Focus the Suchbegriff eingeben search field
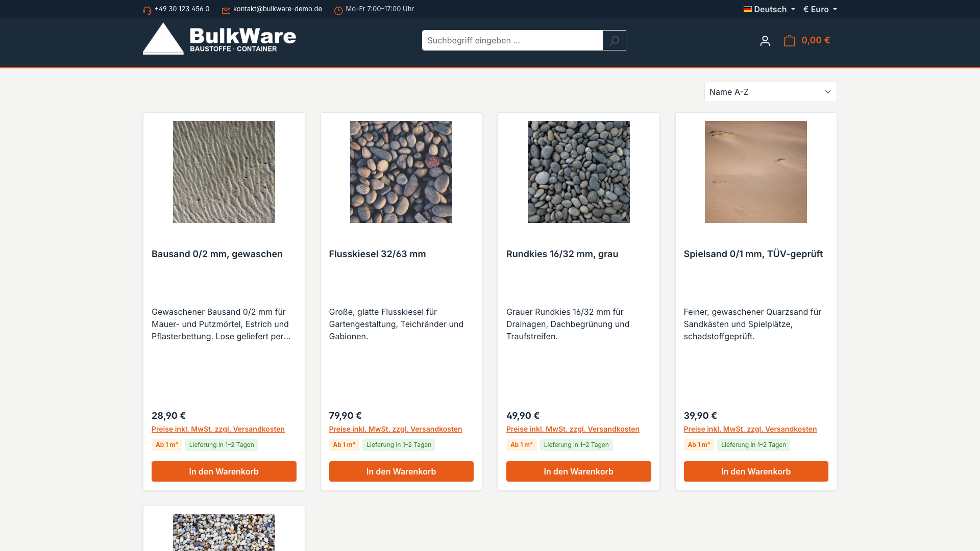Screen dimensions: 980x551 (x=512, y=40)
